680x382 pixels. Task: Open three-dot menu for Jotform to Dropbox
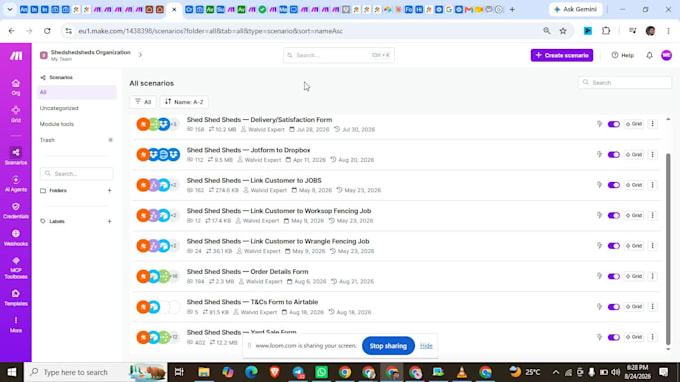click(x=652, y=154)
